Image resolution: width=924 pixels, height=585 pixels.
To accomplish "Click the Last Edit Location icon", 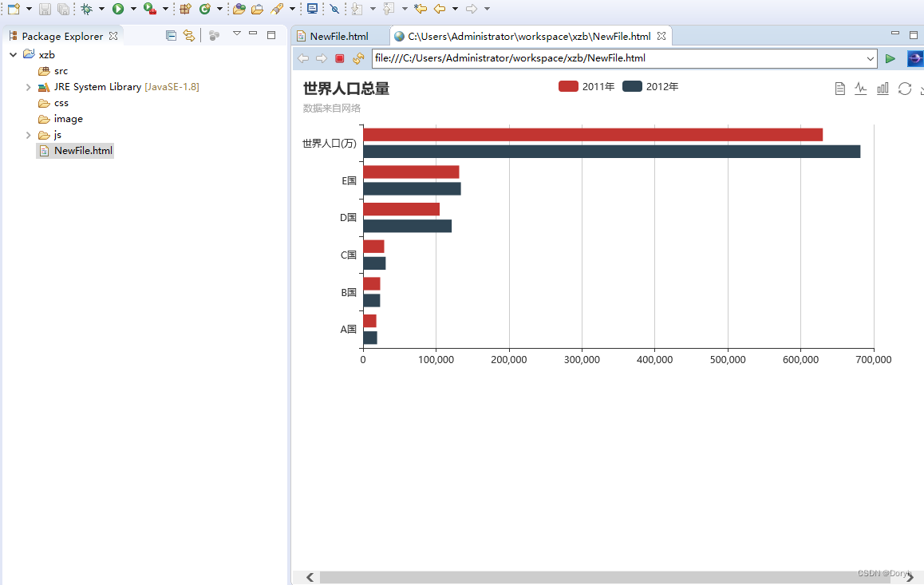I will [421, 9].
